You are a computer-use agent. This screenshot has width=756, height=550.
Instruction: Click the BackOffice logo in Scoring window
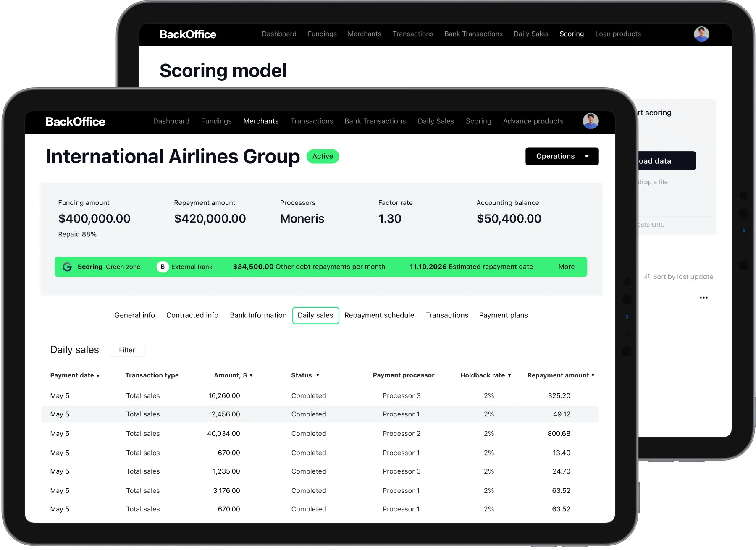188,34
